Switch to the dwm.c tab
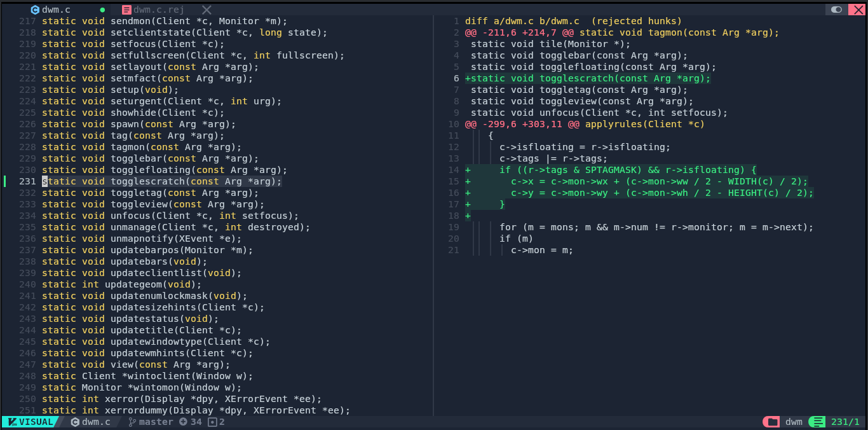The width and height of the screenshot is (868, 430). coord(56,10)
